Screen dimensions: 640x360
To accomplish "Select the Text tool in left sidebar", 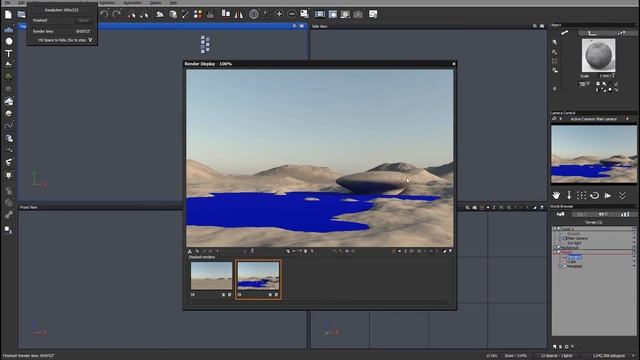I will [x=9, y=53].
